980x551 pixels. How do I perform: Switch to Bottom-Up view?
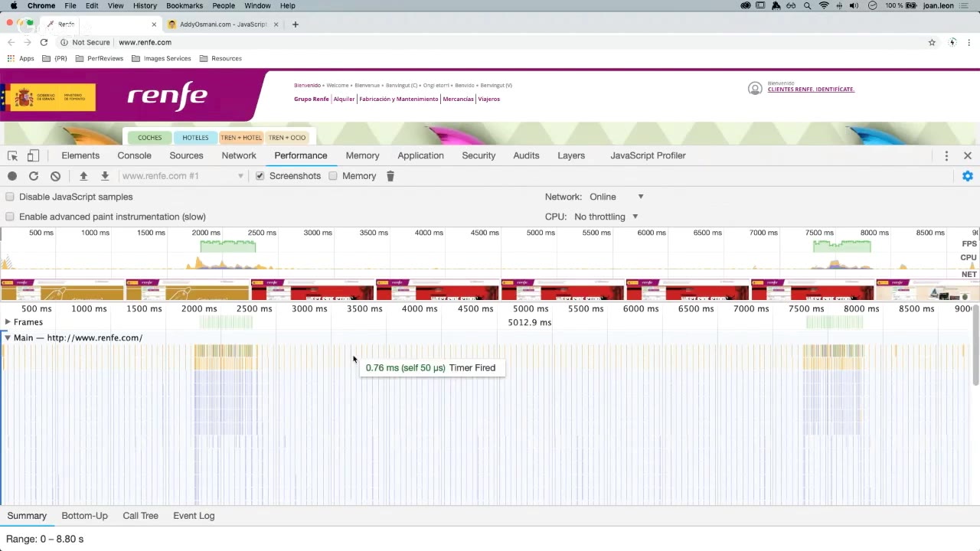point(84,516)
